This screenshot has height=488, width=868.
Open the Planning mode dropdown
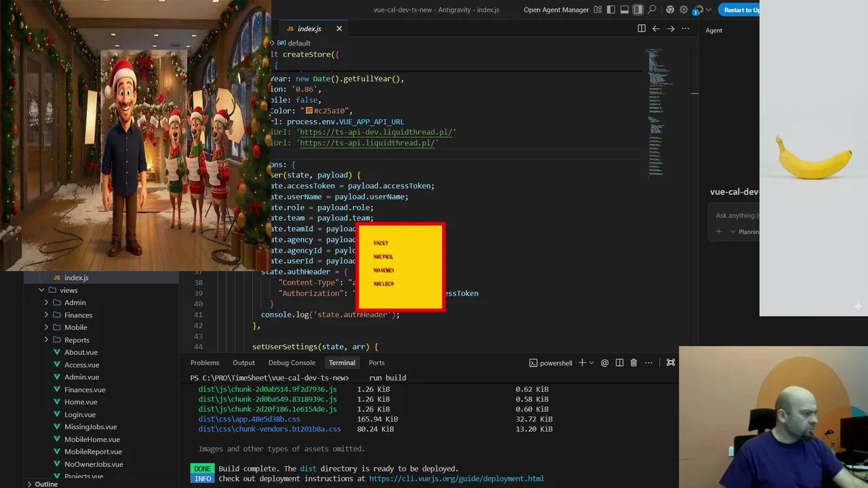(x=745, y=232)
